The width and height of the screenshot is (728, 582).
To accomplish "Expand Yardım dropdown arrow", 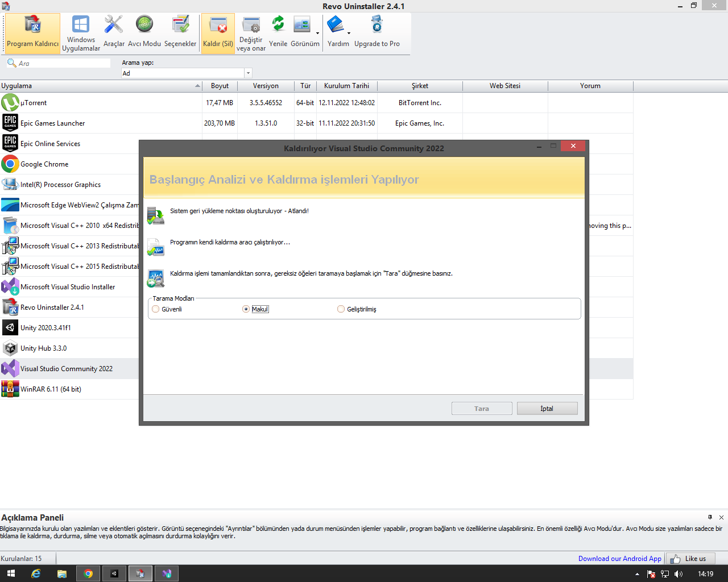I will [349, 34].
